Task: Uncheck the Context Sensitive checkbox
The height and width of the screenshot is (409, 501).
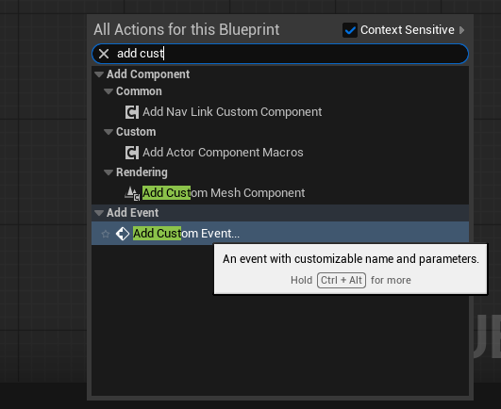Action: tap(350, 30)
